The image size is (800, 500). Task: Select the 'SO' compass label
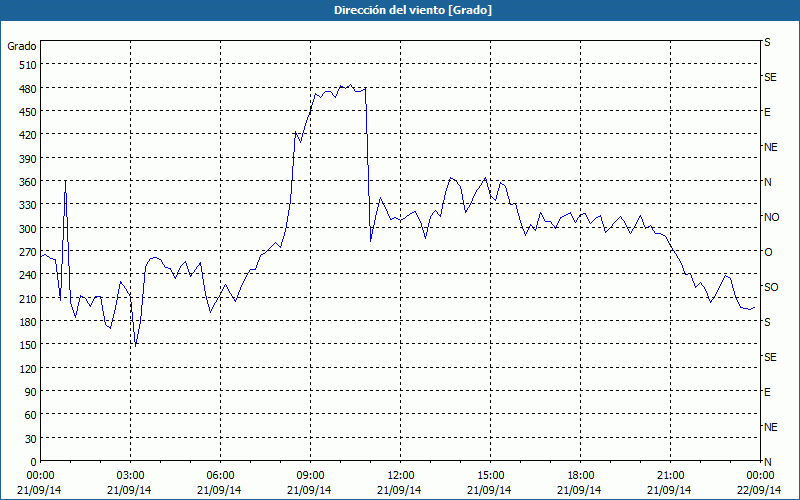click(771, 287)
